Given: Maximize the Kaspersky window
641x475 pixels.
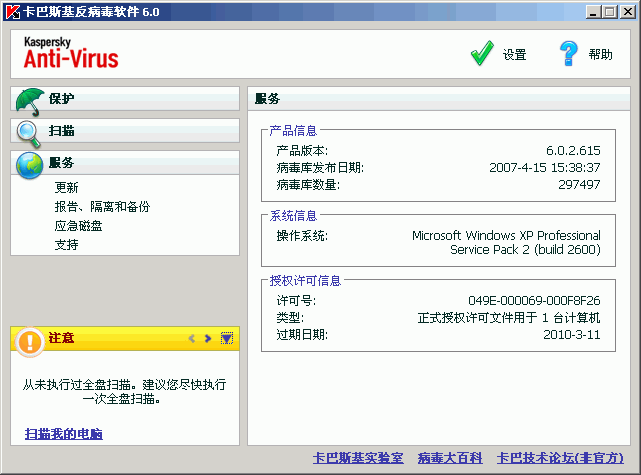Looking at the screenshot, I should click(609, 12).
